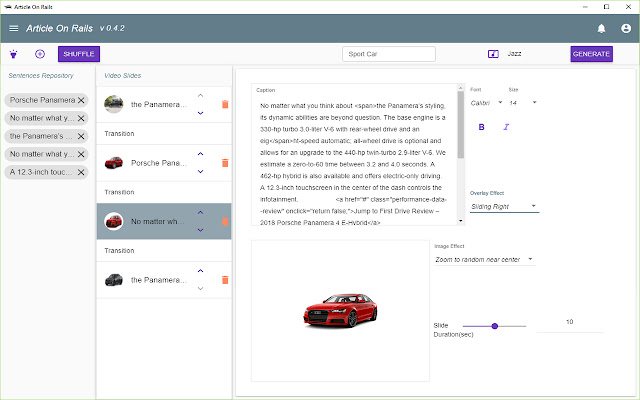Click inside the Caption text area
The image size is (640, 400).
pyautogui.click(x=353, y=163)
